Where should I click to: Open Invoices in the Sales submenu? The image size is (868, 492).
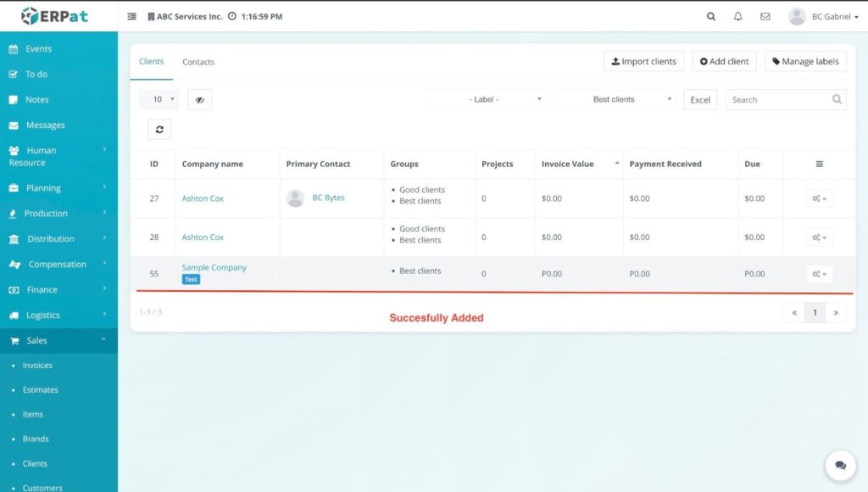(37, 366)
